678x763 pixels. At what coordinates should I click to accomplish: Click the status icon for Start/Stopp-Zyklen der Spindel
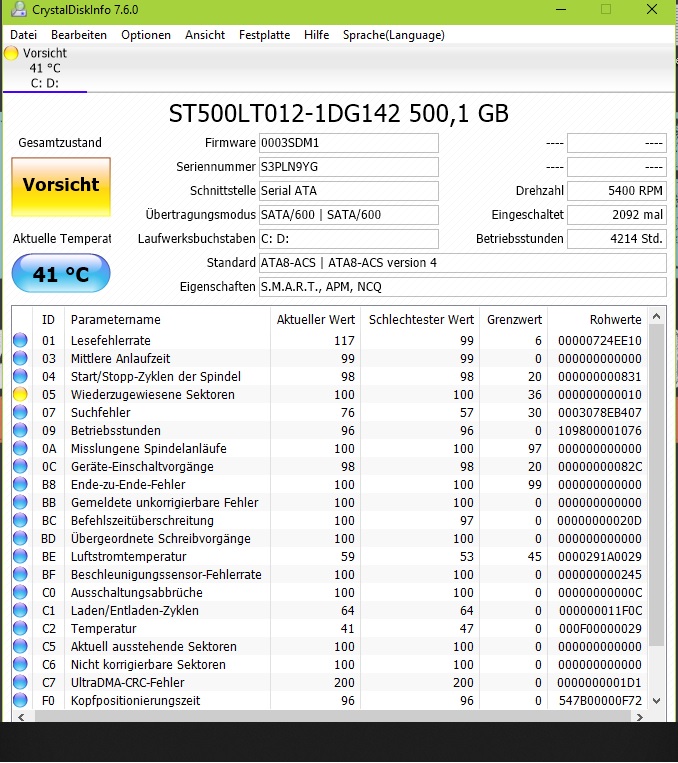20,376
